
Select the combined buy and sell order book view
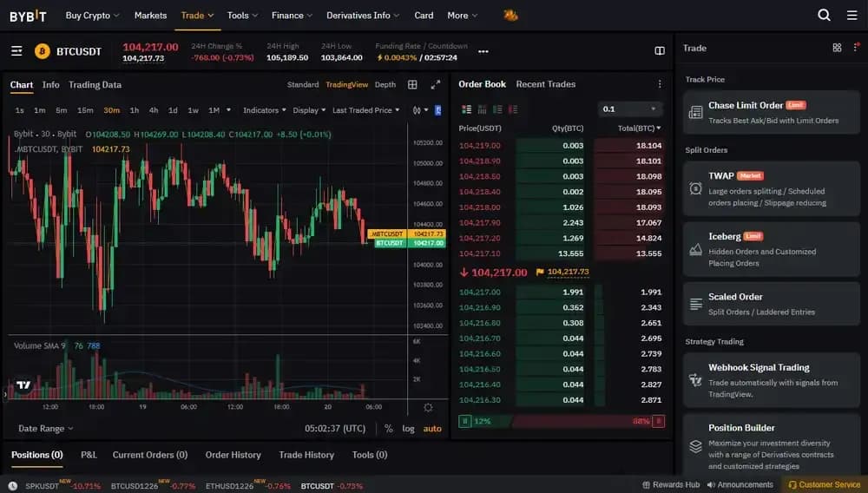467,109
